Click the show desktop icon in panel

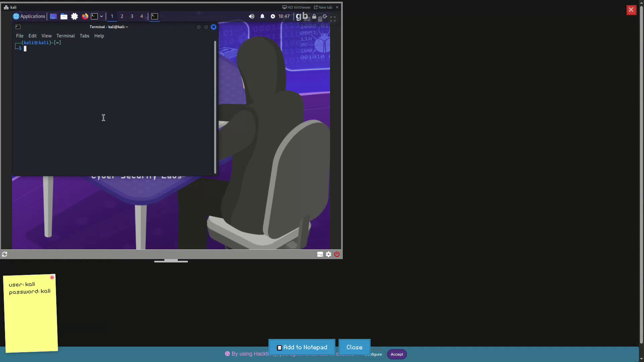53,16
